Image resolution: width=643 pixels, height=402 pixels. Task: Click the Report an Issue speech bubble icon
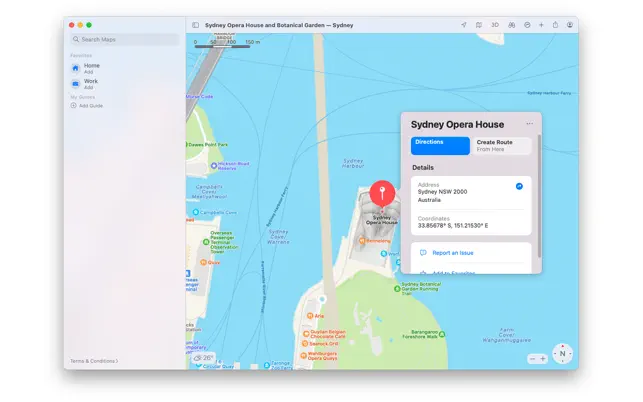point(423,253)
